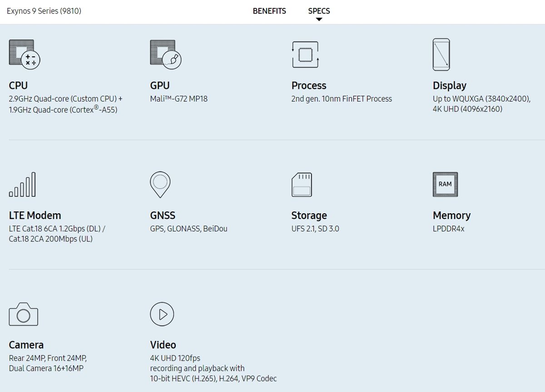Switch to the BENEFITS tab
The height and width of the screenshot is (392, 545).
[x=269, y=11]
